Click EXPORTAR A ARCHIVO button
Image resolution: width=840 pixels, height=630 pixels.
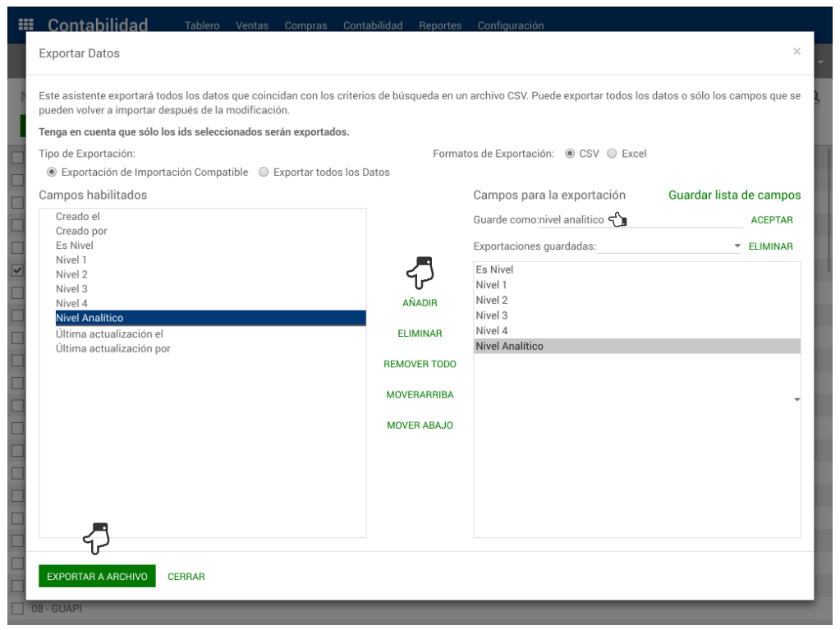click(97, 577)
